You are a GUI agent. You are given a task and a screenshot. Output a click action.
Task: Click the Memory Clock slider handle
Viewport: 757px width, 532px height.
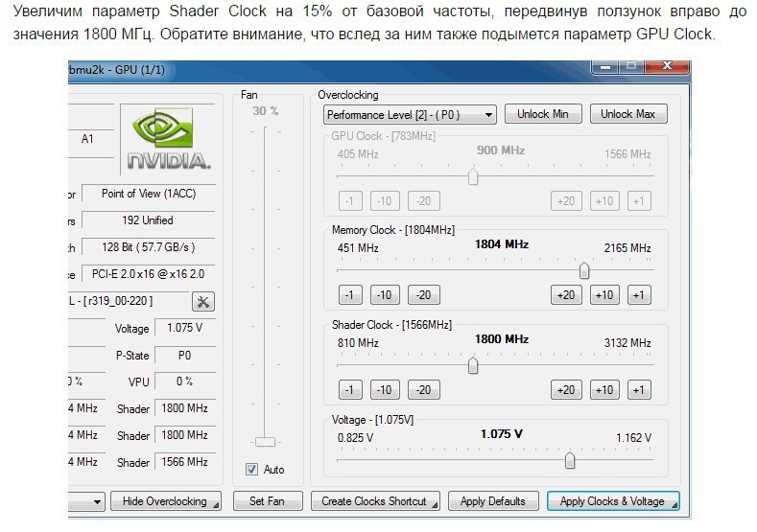(x=583, y=271)
